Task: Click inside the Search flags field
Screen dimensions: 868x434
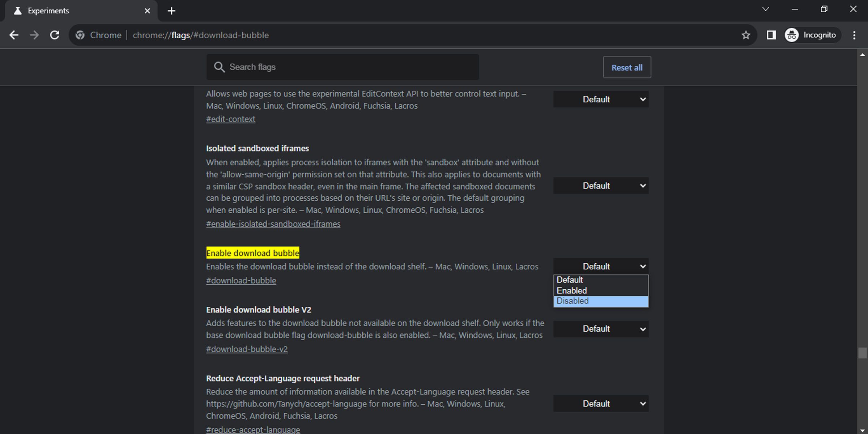Action: pos(344,67)
